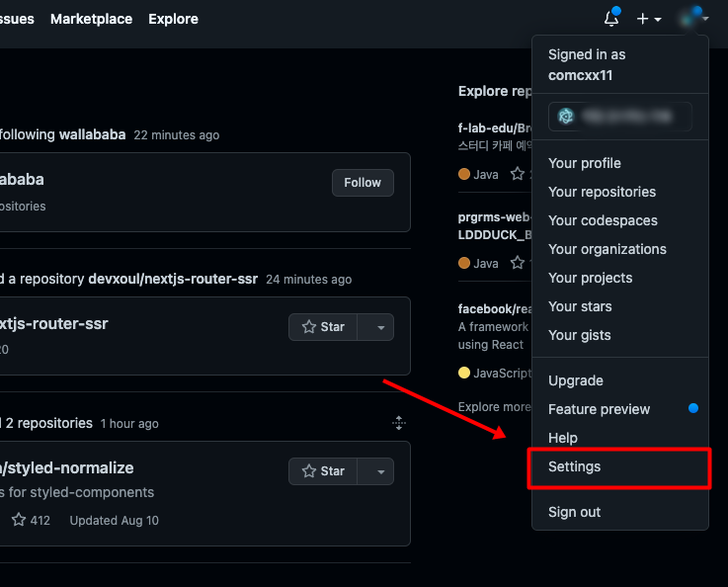Open Marketplace in the top navigation
The height and width of the screenshot is (587, 728).
coord(92,19)
